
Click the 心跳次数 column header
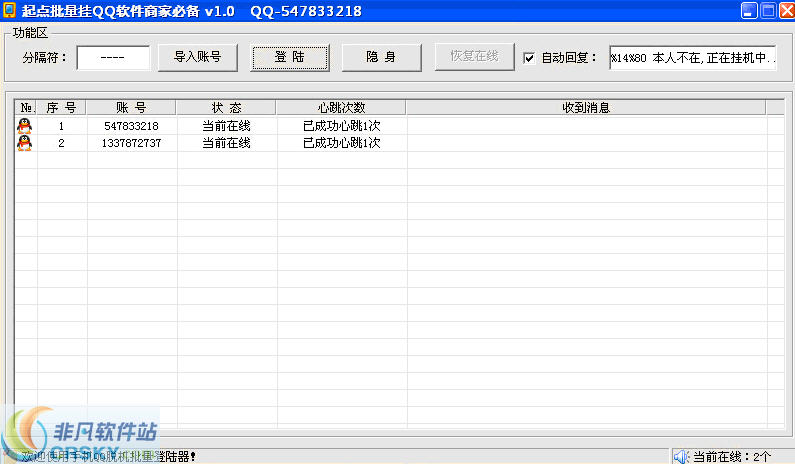pyautogui.click(x=341, y=108)
